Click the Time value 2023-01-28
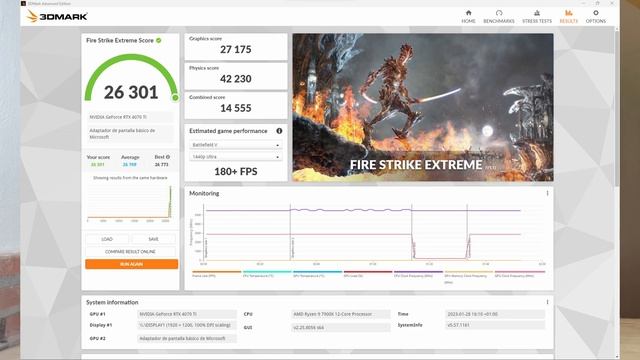The width and height of the screenshot is (640, 360). pos(495,314)
